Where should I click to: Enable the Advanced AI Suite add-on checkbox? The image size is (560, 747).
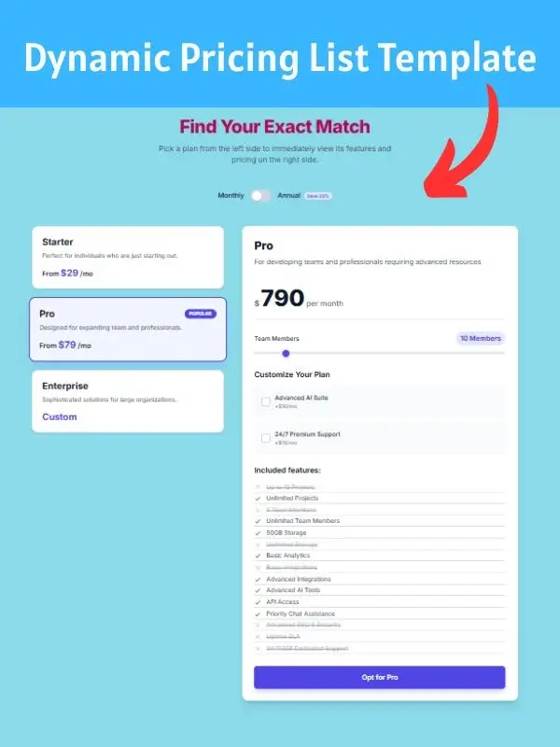[266, 402]
